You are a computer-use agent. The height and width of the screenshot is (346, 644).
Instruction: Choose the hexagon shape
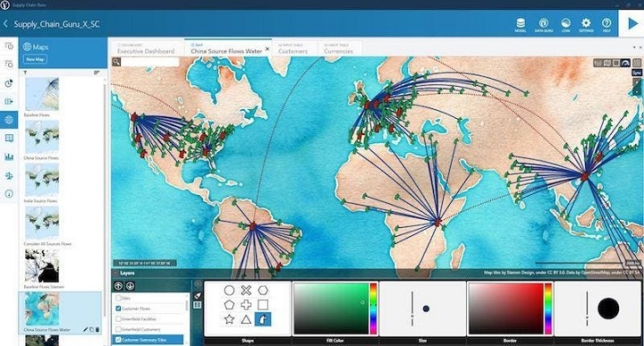click(x=263, y=291)
